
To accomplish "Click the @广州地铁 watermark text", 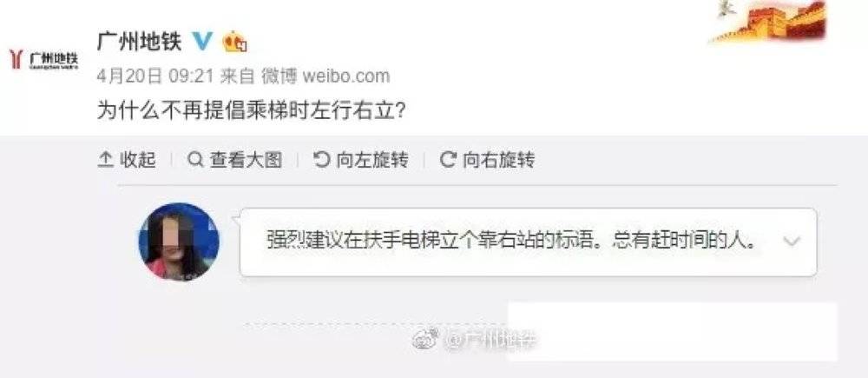I will (x=493, y=339).
